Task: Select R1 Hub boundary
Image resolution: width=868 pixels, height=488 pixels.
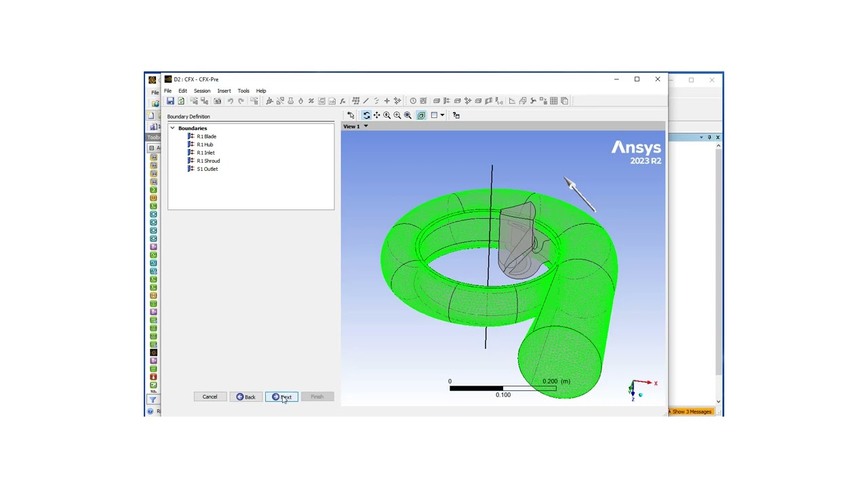Action: click(x=205, y=144)
